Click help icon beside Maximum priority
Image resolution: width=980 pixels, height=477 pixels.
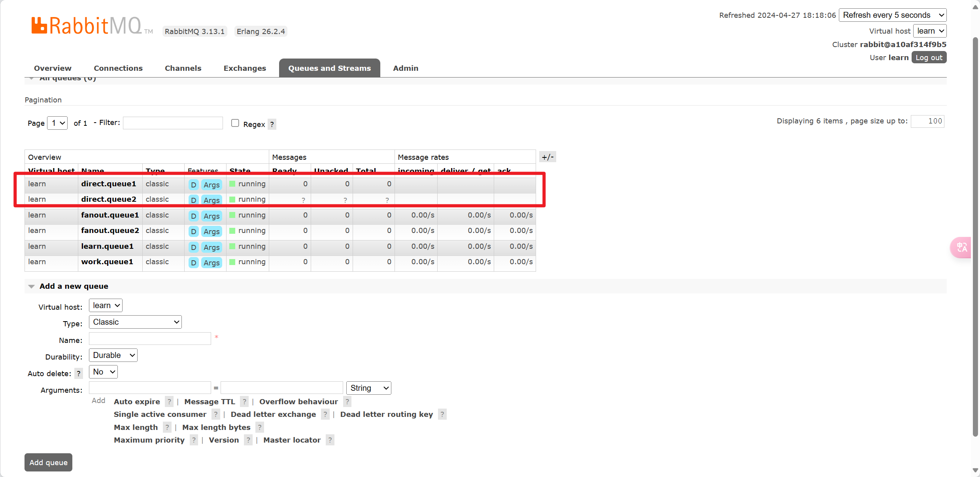(194, 440)
